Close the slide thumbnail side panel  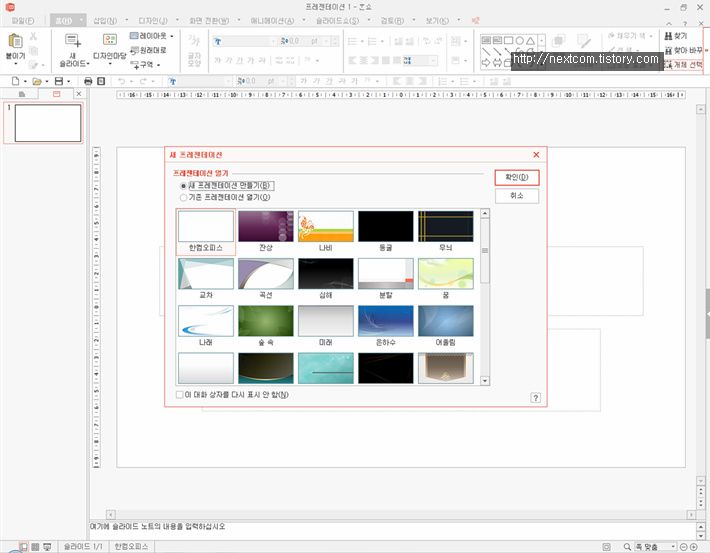point(78,94)
